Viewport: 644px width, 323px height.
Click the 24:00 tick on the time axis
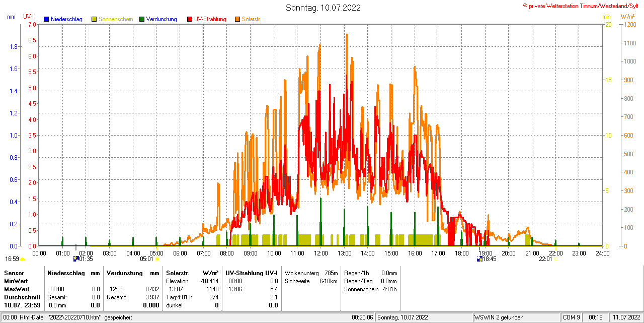pos(602,253)
